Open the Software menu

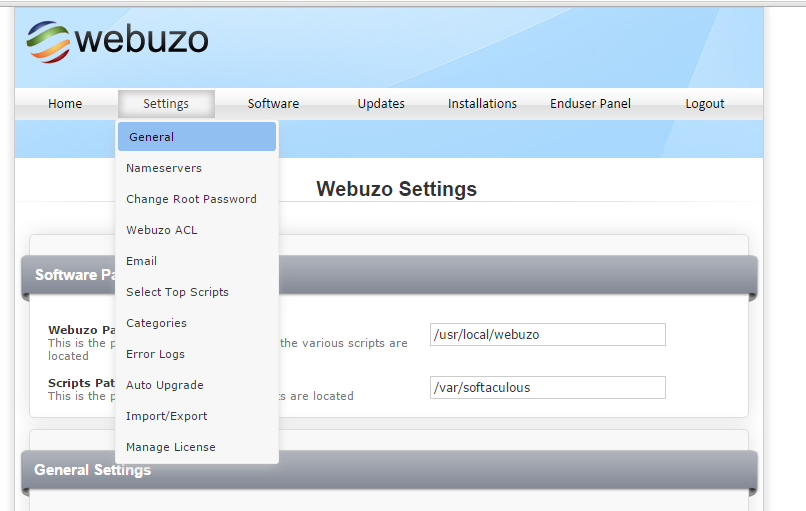click(273, 104)
